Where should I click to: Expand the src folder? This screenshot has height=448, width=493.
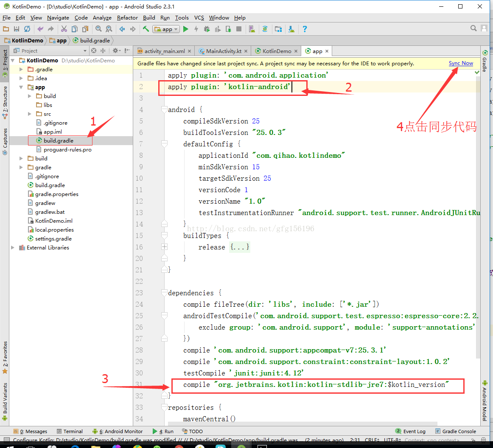[x=30, y=114]
